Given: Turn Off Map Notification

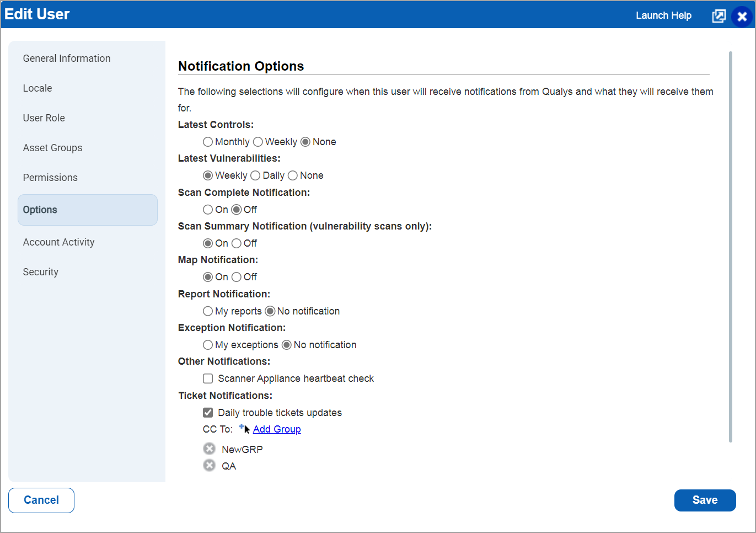Looking at the screenshot, I should 237,277.
